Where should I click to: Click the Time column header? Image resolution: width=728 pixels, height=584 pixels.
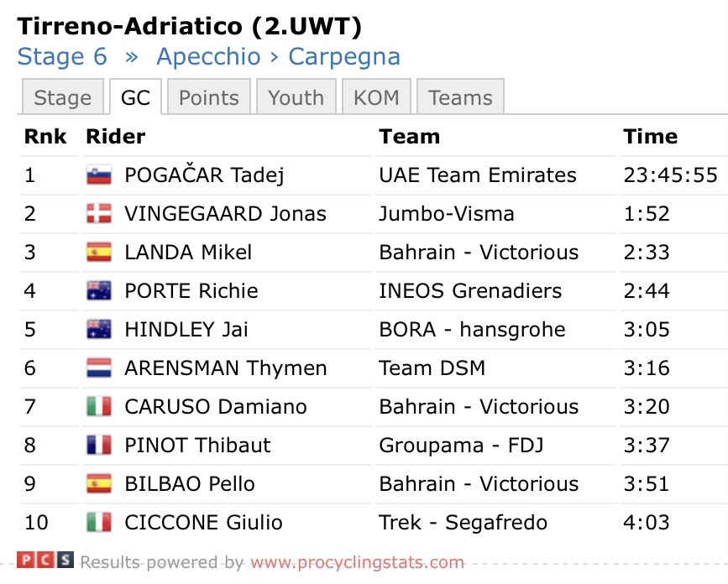650,137
